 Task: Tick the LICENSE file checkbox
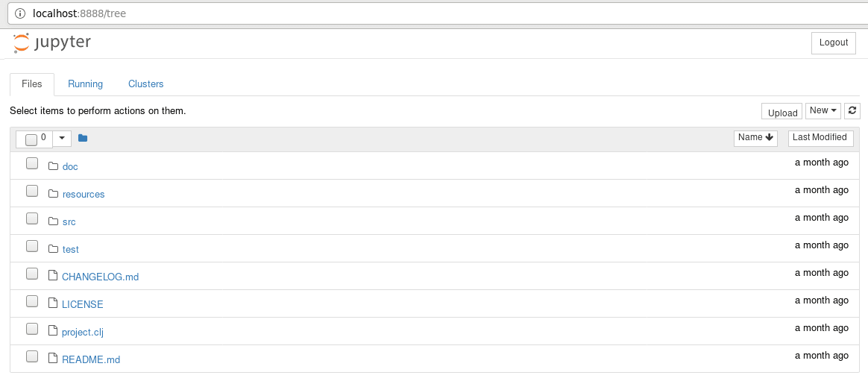point(32,301)
